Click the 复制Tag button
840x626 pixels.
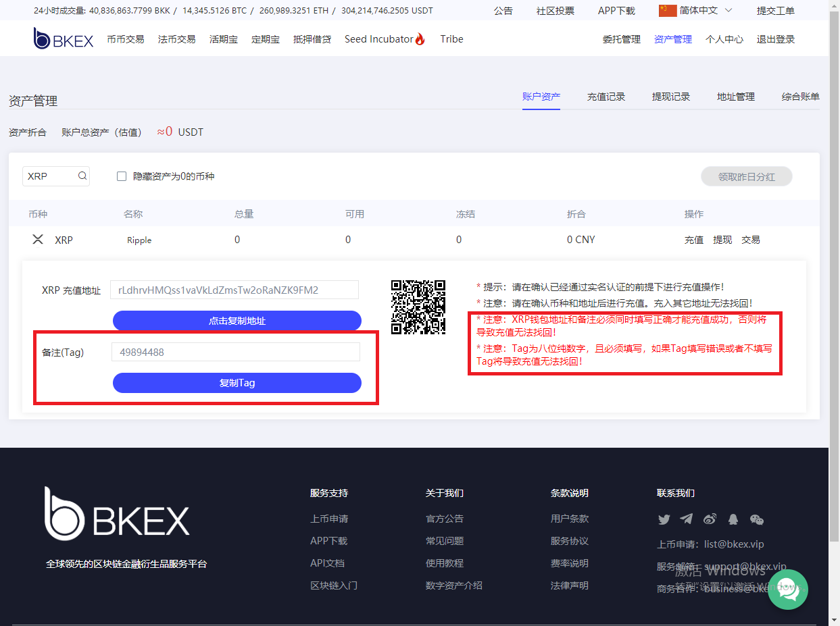pos(237,383)
